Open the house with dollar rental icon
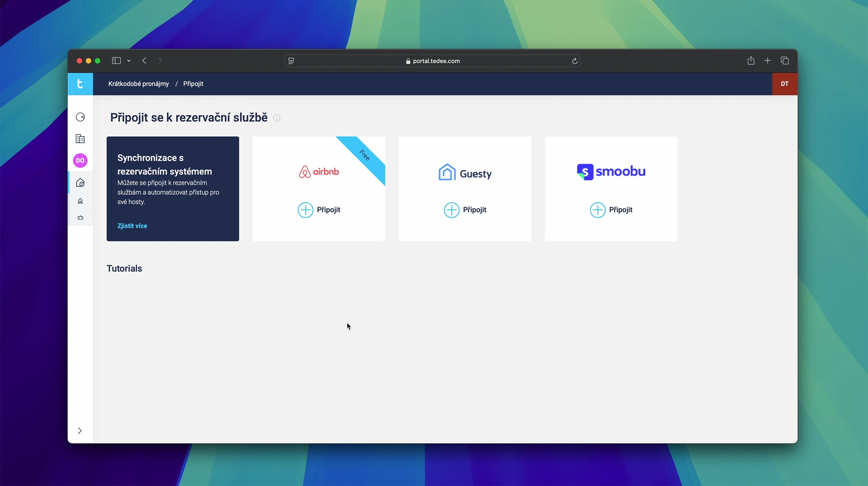The height and width of the screenshot is (486, 868). pos(80,182)
